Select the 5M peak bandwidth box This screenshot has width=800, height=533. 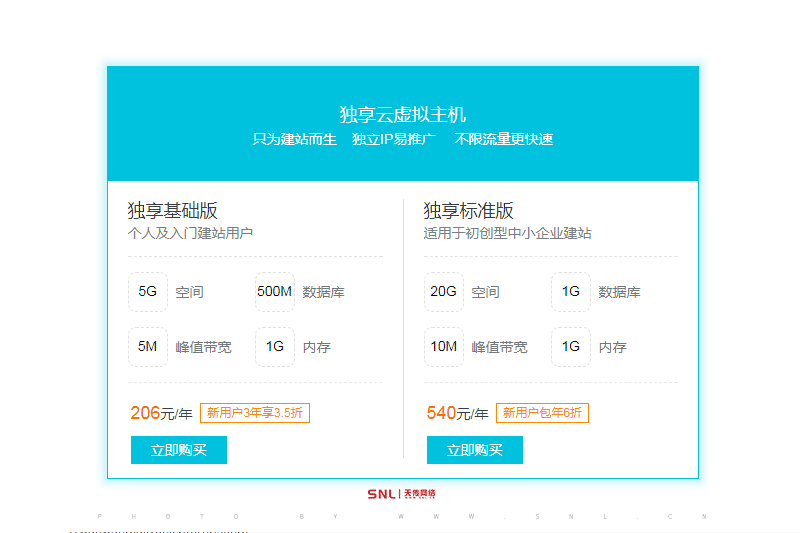click(148, 347)
